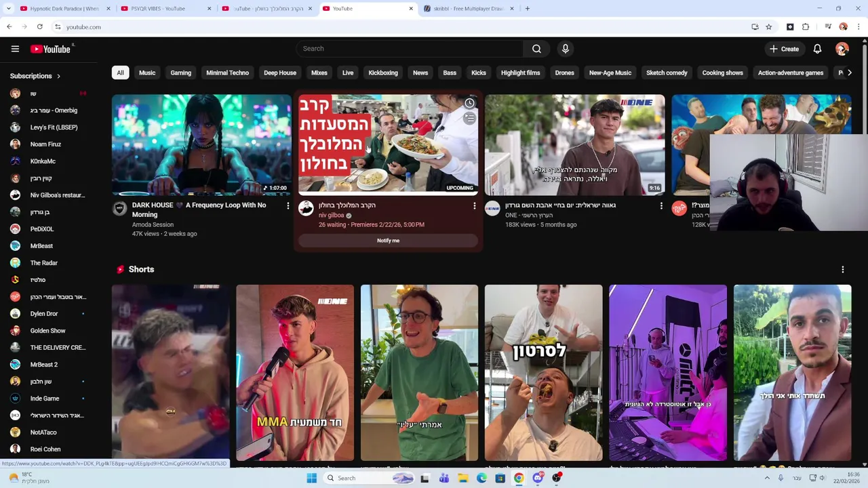Start voice search with microphone
The height and width of the screenshot is (488, 868).
point(565,49)
